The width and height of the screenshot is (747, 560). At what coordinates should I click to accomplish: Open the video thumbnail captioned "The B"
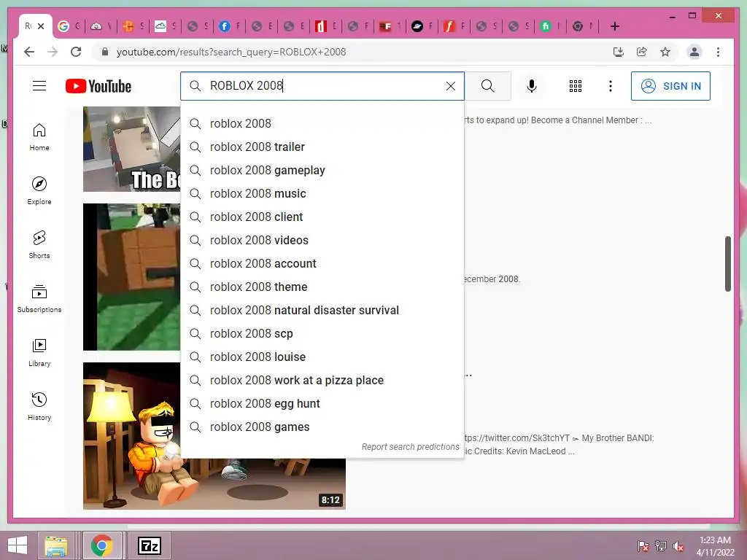click(132, 149)
